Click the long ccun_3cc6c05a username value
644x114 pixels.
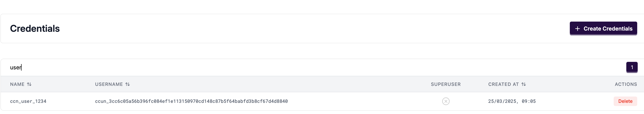[191, 101]
